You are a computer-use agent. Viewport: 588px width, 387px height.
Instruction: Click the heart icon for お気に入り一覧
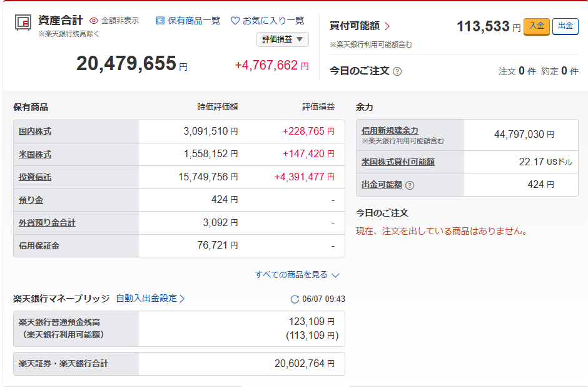[x=235, y=21]
